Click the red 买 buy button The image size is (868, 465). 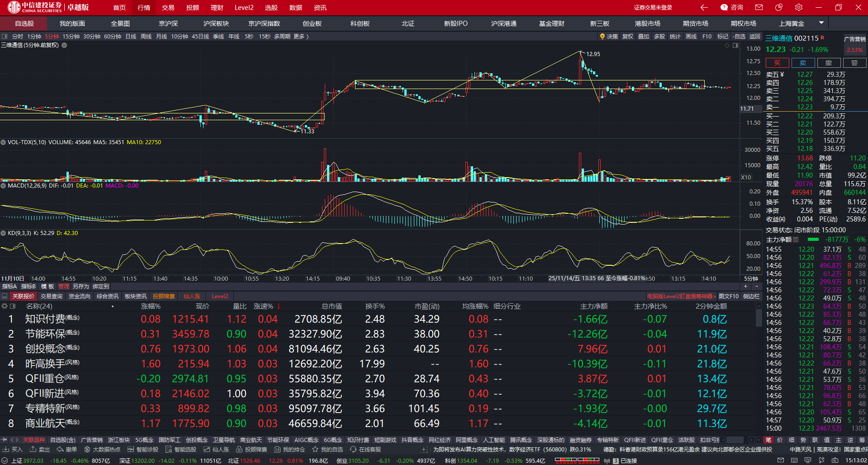point(777,63)
